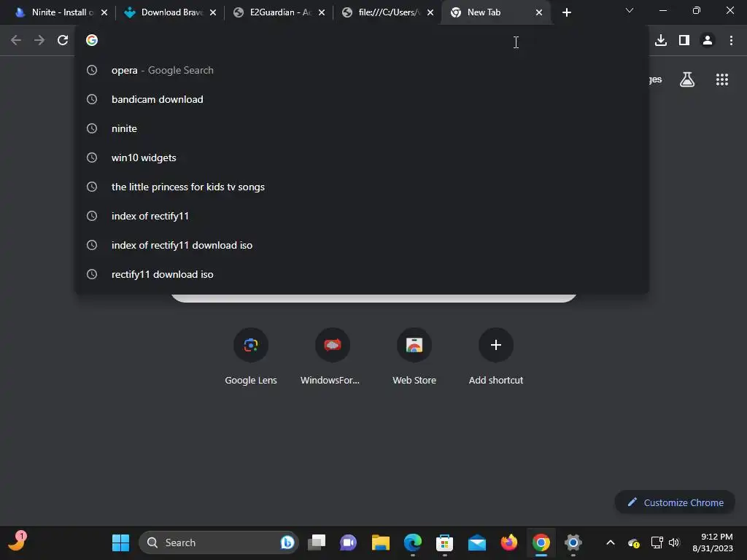747x560 pixels.
Task: Choose the 'index of rectify11' suggestion
Action: point(362,216)
